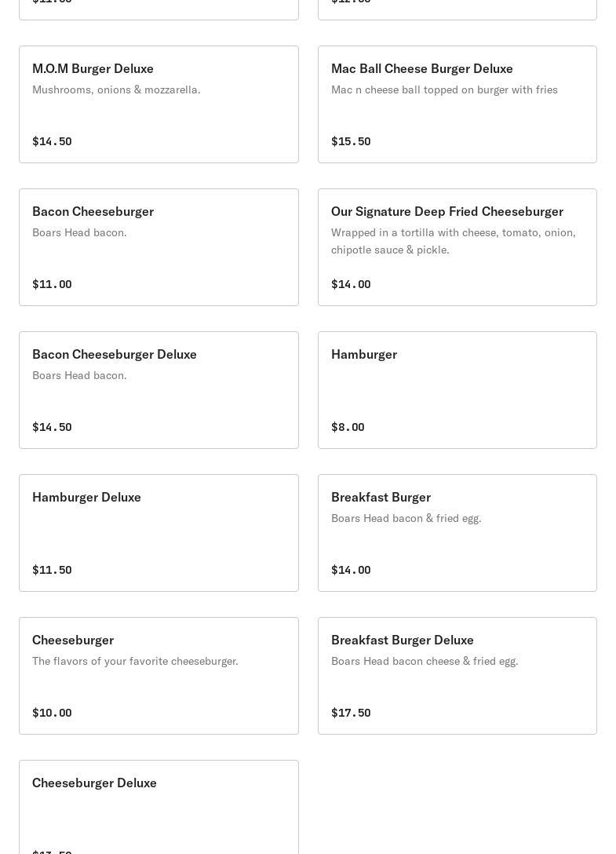The width and height of the screenshot is (616, 854).
Task: Click the $15.50 price on Mac Ball burger
Action: (351, 142)
